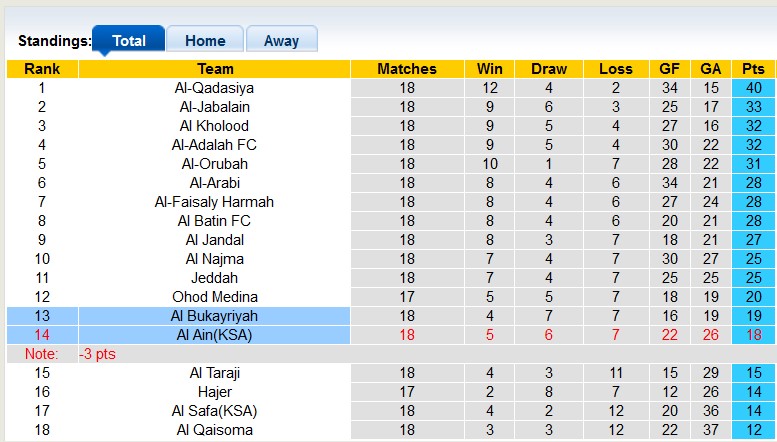Click the Al Jandal team name

click(x=214, y=240)
